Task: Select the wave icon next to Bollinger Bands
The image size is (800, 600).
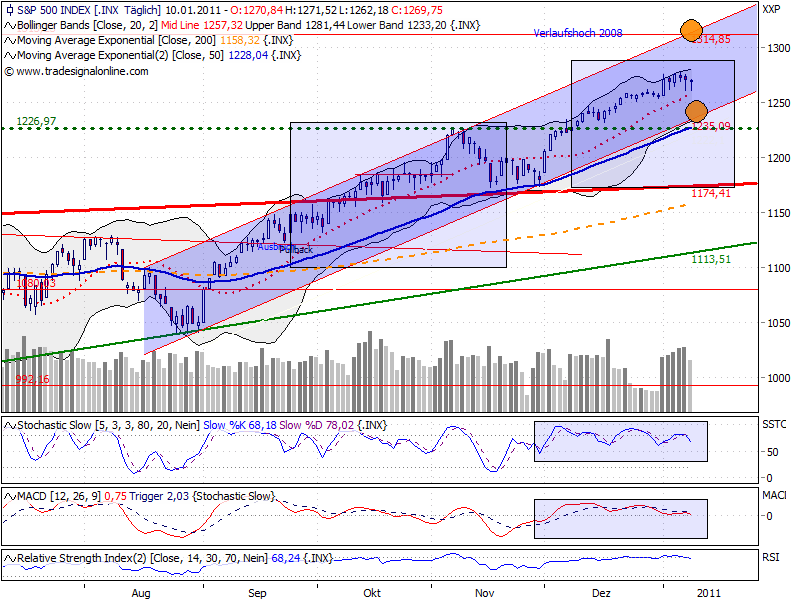Action: 10,25
